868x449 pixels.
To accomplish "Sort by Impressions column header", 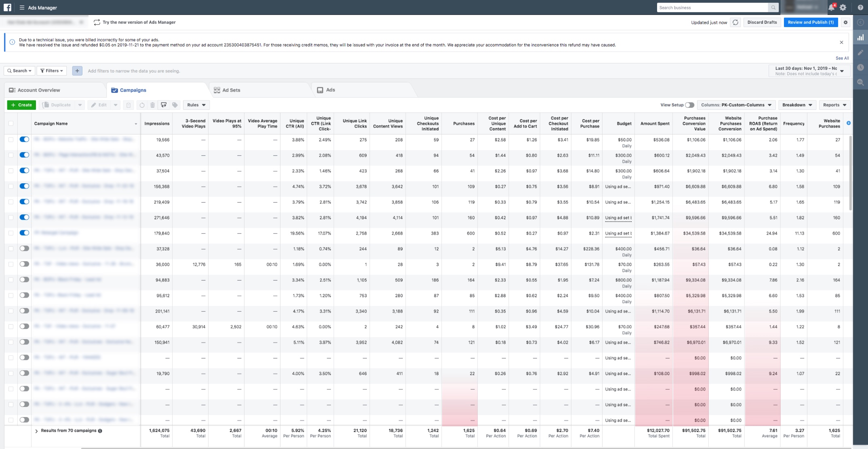I will [x=157, y=124].
